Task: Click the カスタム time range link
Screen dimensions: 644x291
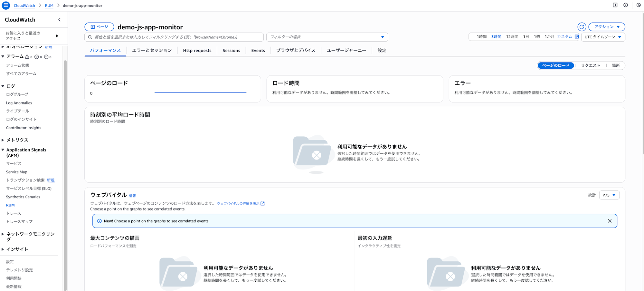Action: tap(564, 37)
